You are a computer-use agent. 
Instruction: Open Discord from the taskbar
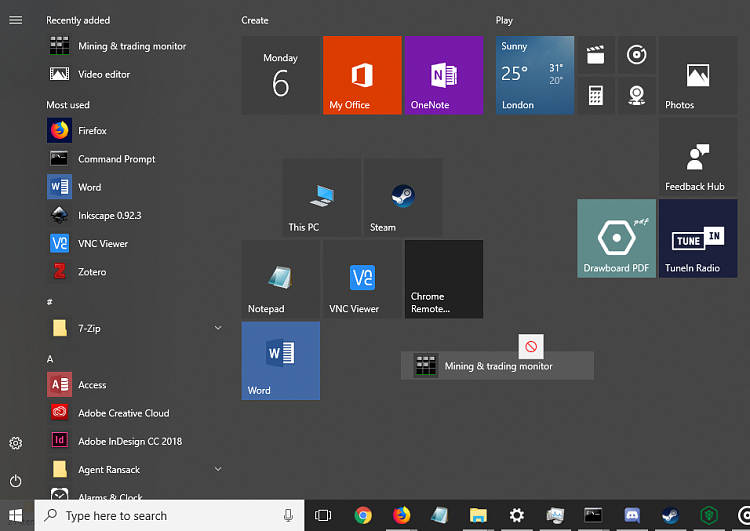pos(632,515)
